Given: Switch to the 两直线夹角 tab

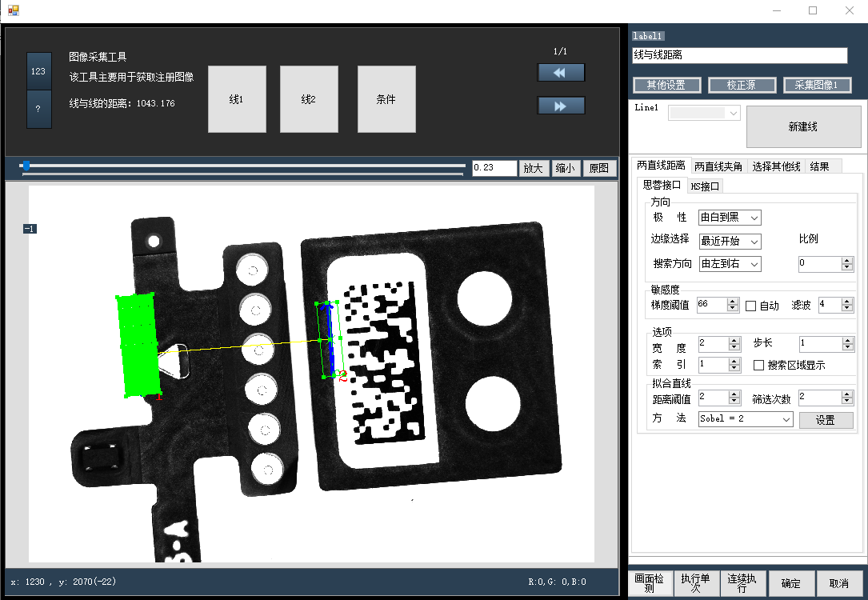Looking at the screenshot, I should [x=718, y=166].
